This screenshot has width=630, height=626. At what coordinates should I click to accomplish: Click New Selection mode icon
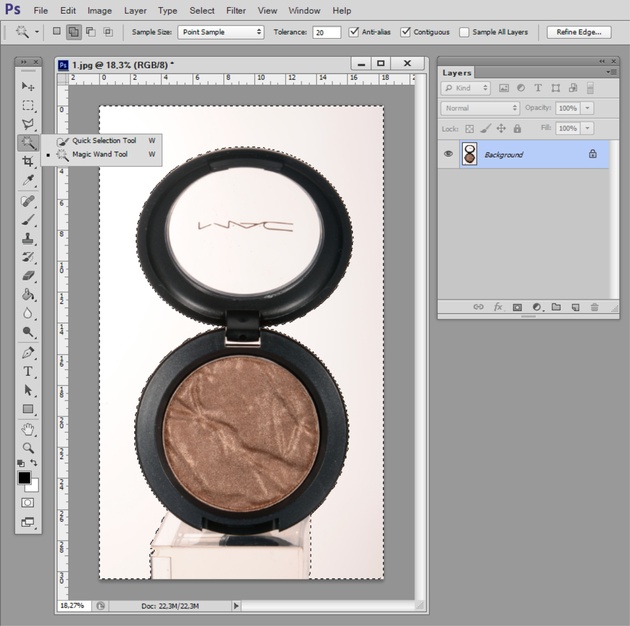[x=57, y=31]
